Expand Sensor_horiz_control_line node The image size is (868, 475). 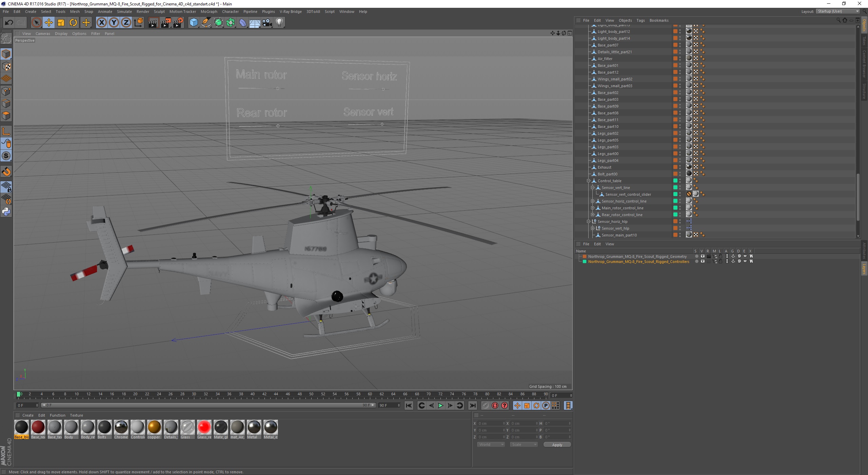pos(593,201)
